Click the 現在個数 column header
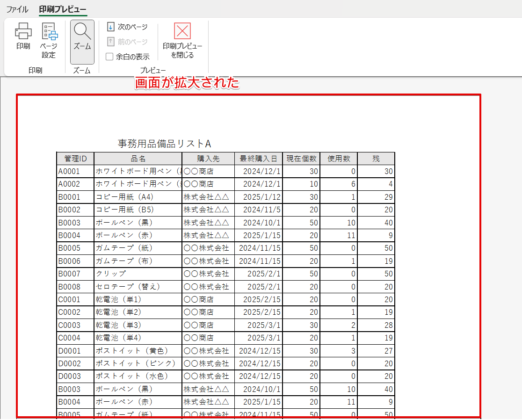The width and height of the screenshot is (522, 420). (301, 159)
